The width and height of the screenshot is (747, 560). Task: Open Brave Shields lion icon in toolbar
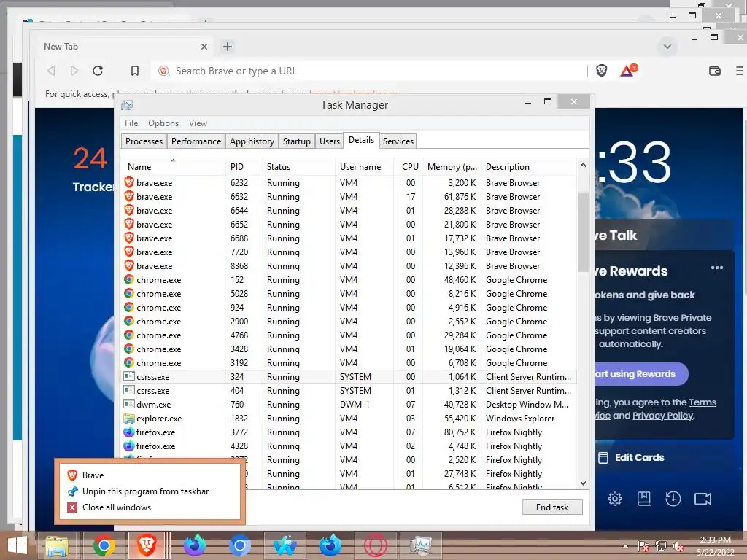click(602, 71)
